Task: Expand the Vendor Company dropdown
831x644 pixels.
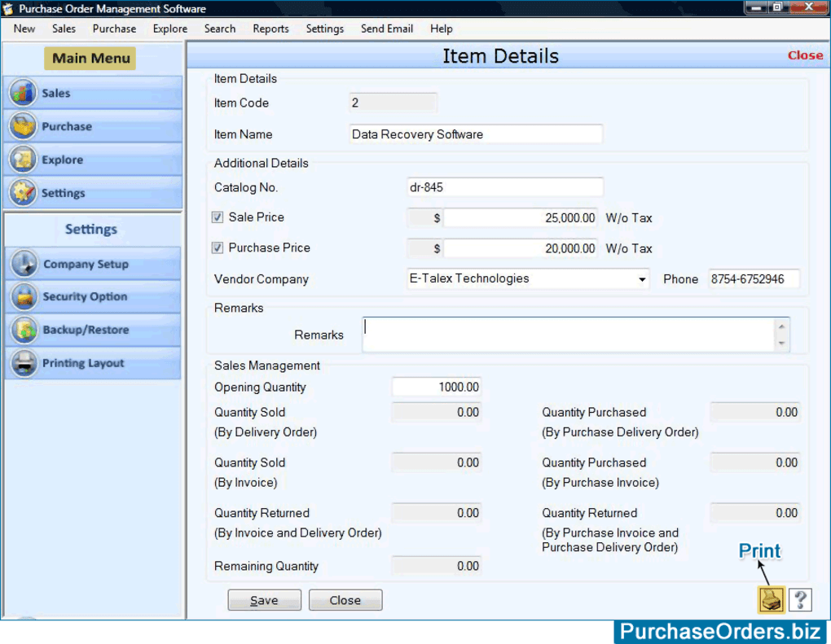Action: pyautogui.click(x=642, y=279)
